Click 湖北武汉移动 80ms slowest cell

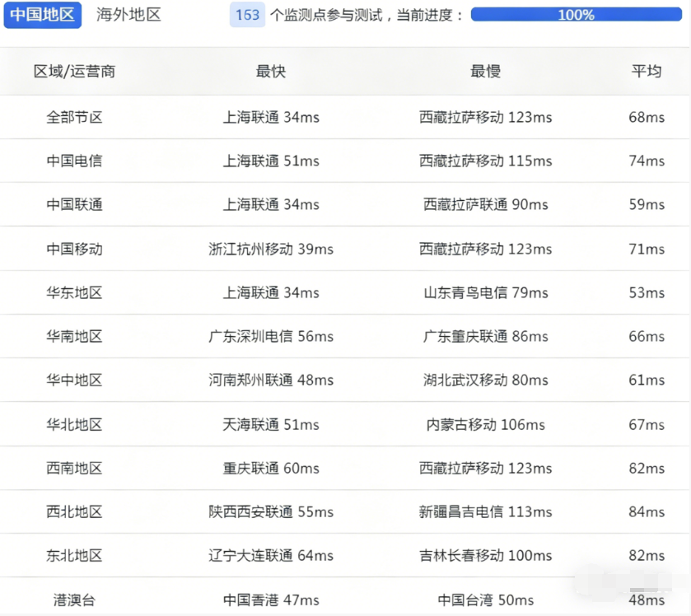[x=485, y=380]
